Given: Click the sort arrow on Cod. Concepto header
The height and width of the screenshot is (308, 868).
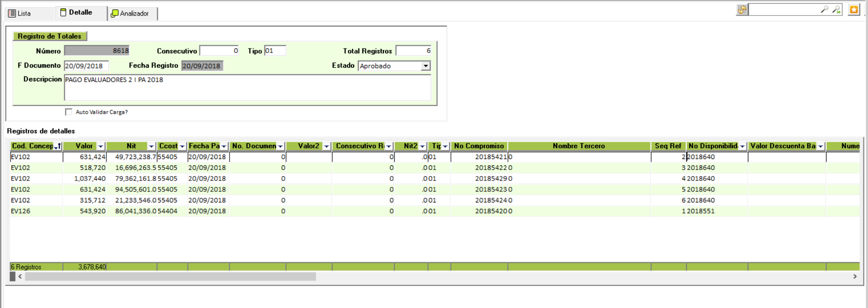Looking at the screenshot, I should tap(58, 146).
